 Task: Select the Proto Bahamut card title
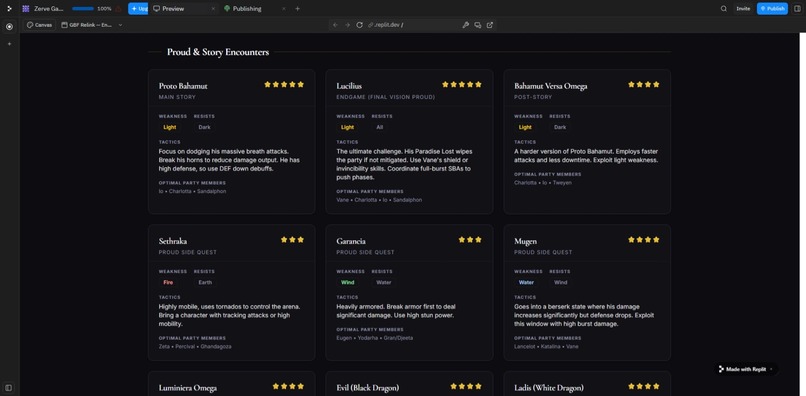pos(183,86)
